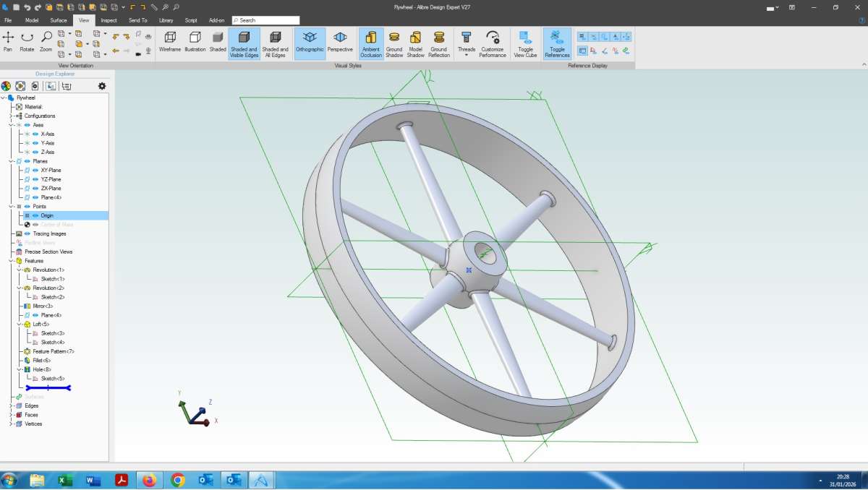The image size is (868, 490).
Task: Expand the Edges tree node
Action: click(11, 405)
